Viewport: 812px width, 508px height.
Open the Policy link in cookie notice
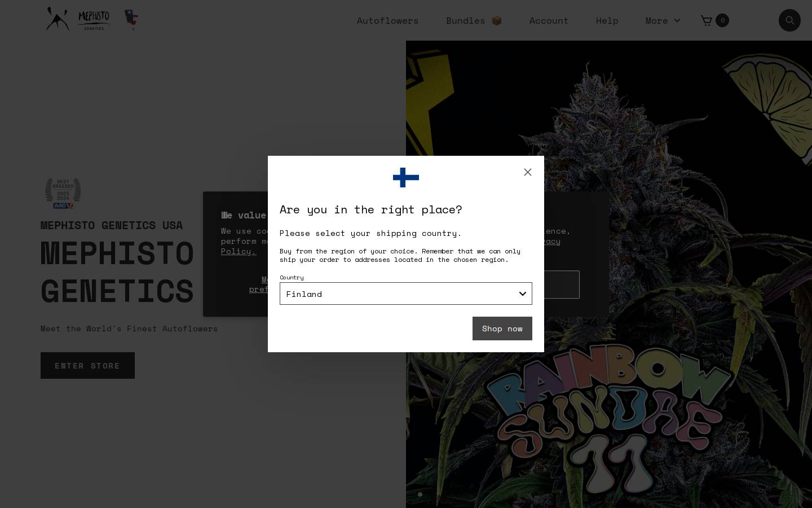[239, 251]
